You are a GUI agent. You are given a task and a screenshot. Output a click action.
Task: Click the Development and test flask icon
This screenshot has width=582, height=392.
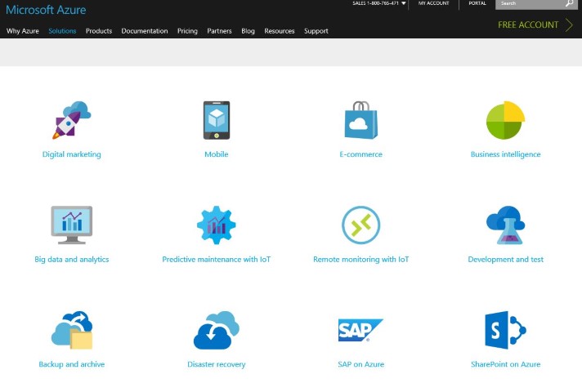pos(505,225)
